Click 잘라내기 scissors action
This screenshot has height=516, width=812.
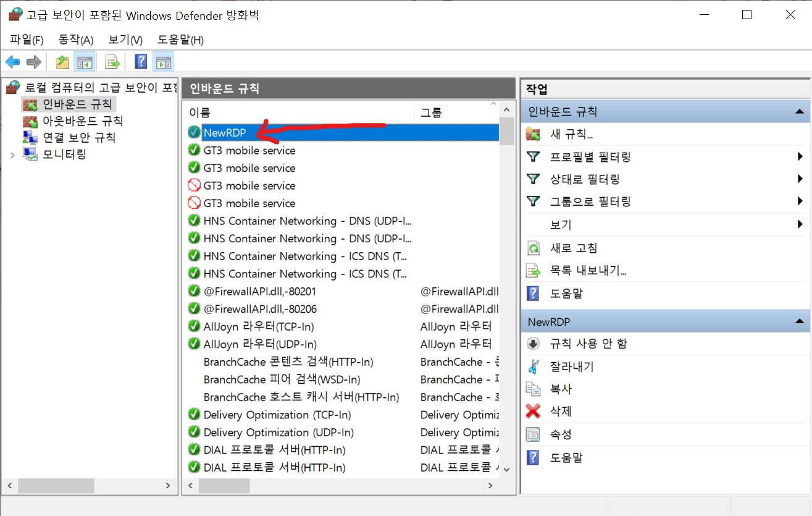572,366
